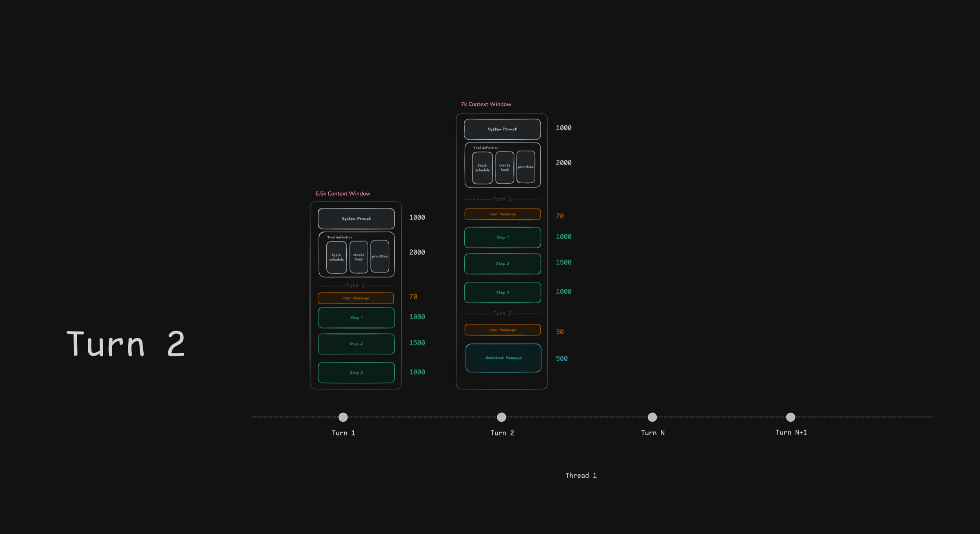Viewport: 980px width, 534px height.
Task: Click "Turn 2" label under timeline
Action: pyautogui.click(x=502, y=433)
